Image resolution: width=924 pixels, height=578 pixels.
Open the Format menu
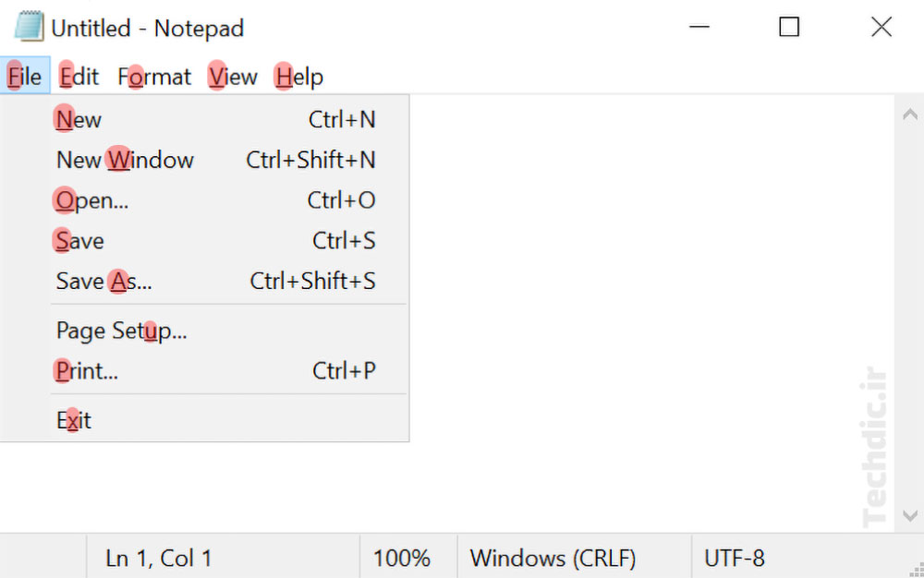154,77
